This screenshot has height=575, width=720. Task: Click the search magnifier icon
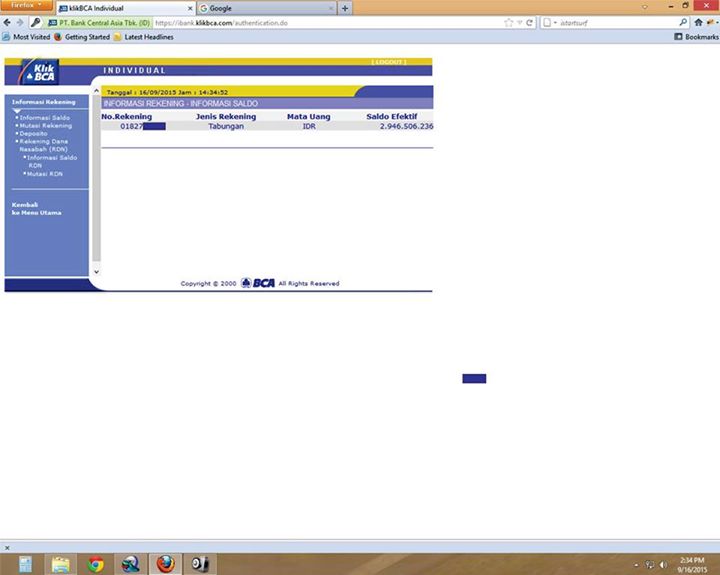(683, 23)
